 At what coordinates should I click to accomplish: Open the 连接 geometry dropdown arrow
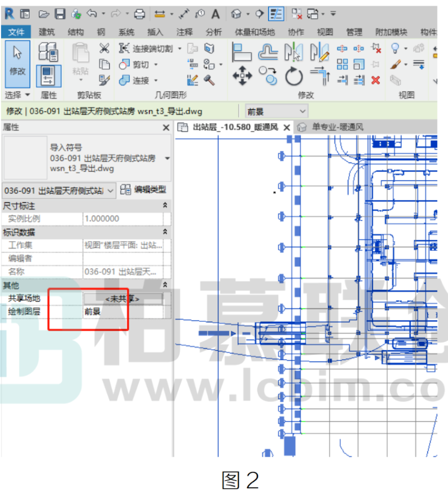pyautogui.click(x=156, y=80)
